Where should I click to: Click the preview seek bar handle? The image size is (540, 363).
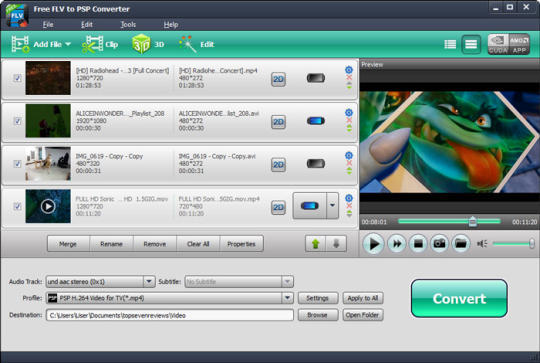coord(473,221)
